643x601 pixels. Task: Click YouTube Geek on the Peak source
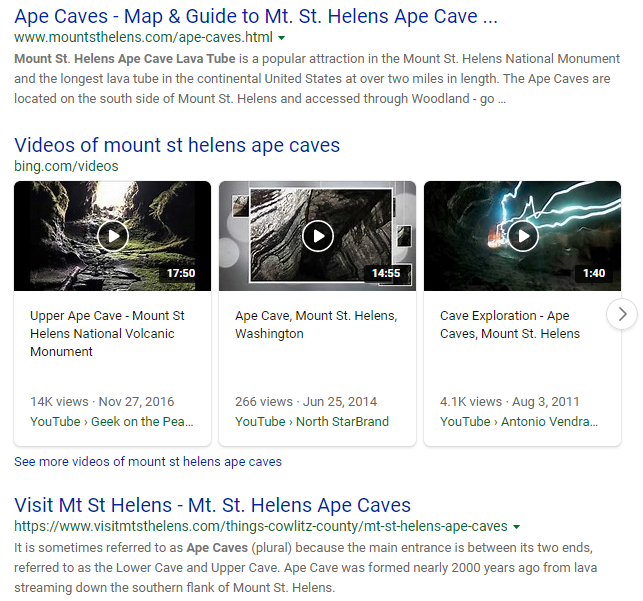[112, 421]
